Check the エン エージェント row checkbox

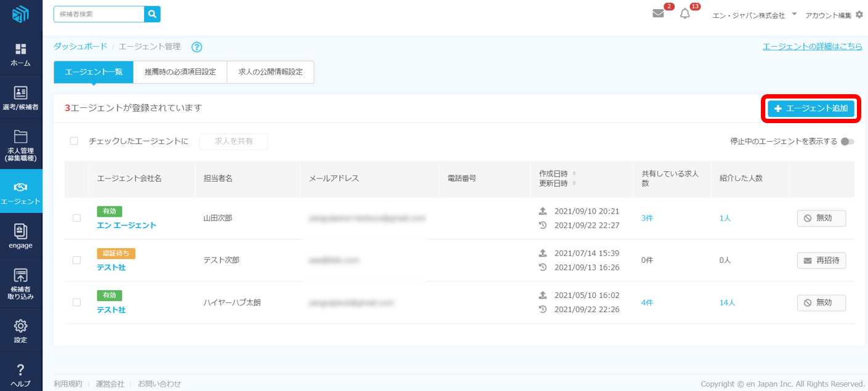tap(76, 218)
